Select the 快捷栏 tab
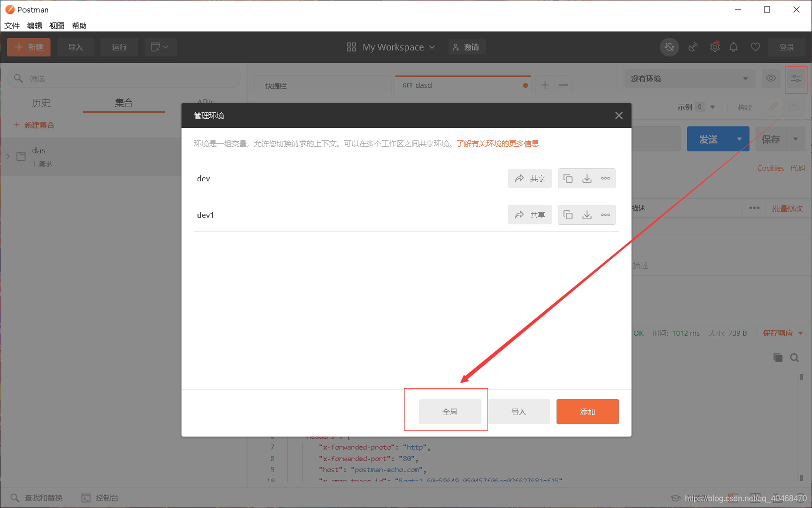 (323, 85)
